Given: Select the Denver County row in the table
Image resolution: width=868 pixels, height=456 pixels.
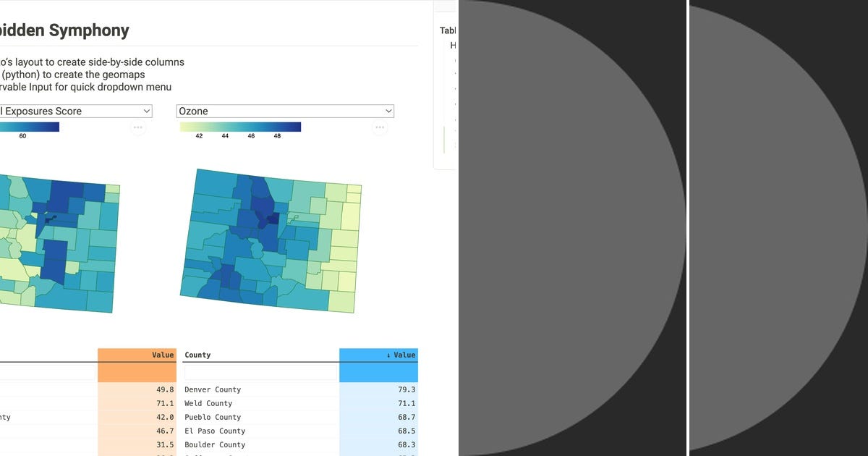Looking at the screenshot, I should point(213,389).
